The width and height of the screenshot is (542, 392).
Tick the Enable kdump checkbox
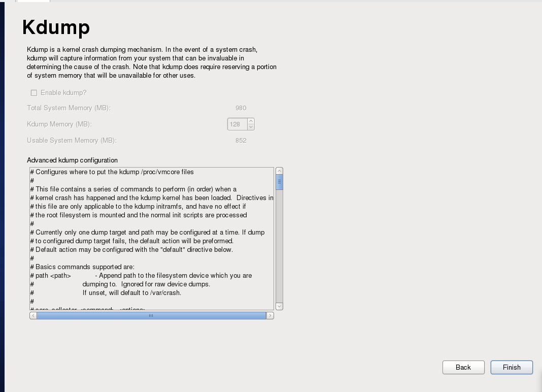[x=34, y=93]
